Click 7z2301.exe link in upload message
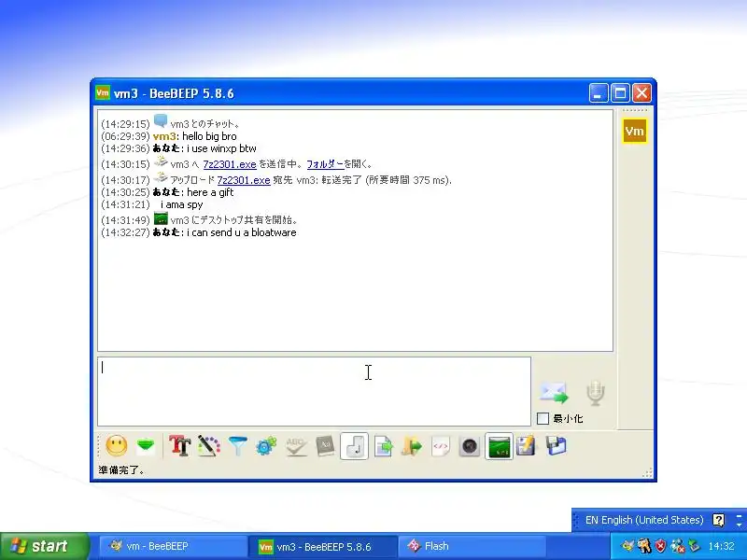Image resolution: width=747 pixels, height=560 pixels. 244,180
